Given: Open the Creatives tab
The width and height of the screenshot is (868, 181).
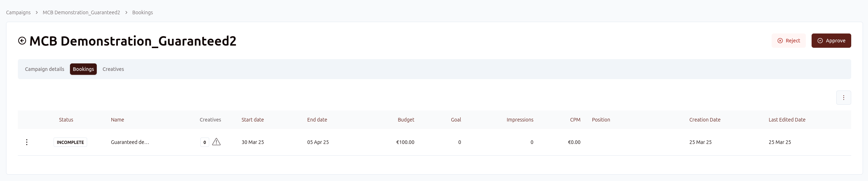Looking at the screenshot, I should tap(113, 69).
